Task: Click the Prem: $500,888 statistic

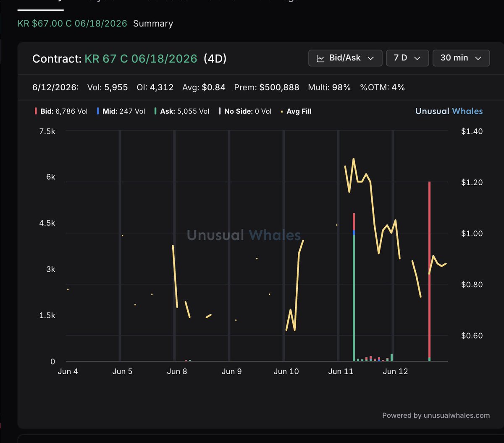Action: [267, 87]
